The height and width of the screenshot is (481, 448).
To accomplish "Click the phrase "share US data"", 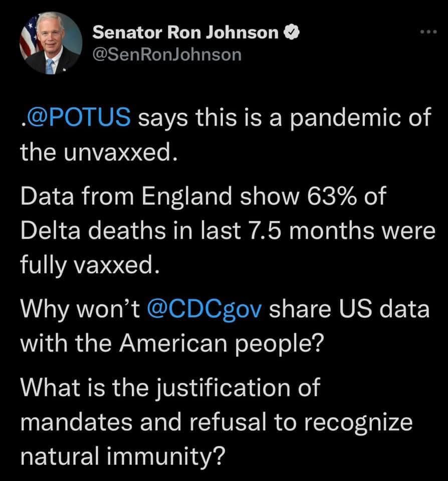I will 349,308.
